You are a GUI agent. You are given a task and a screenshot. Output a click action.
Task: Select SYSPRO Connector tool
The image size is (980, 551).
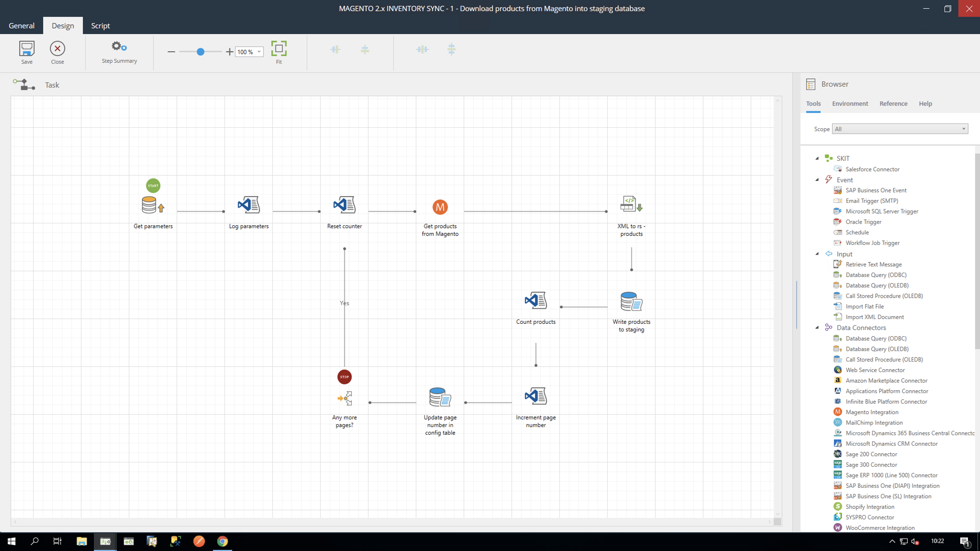click(x=870, y=517)
